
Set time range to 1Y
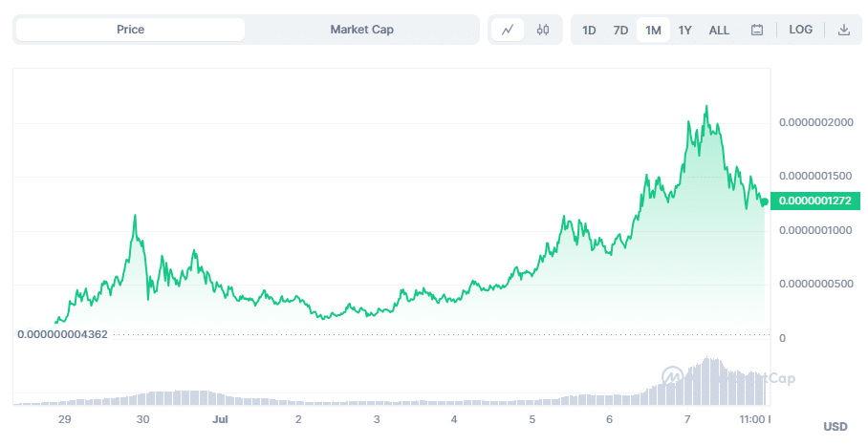pos(684,30)
